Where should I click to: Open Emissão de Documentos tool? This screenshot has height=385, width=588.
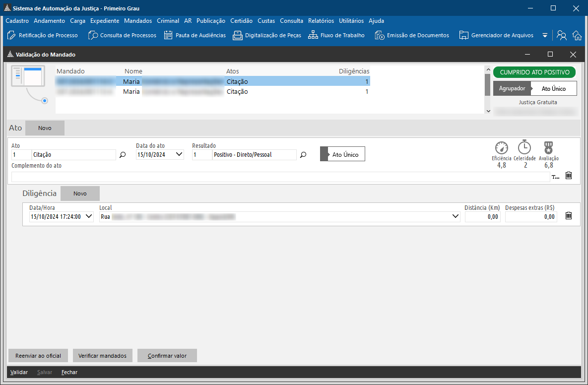[x=412, y=35]
